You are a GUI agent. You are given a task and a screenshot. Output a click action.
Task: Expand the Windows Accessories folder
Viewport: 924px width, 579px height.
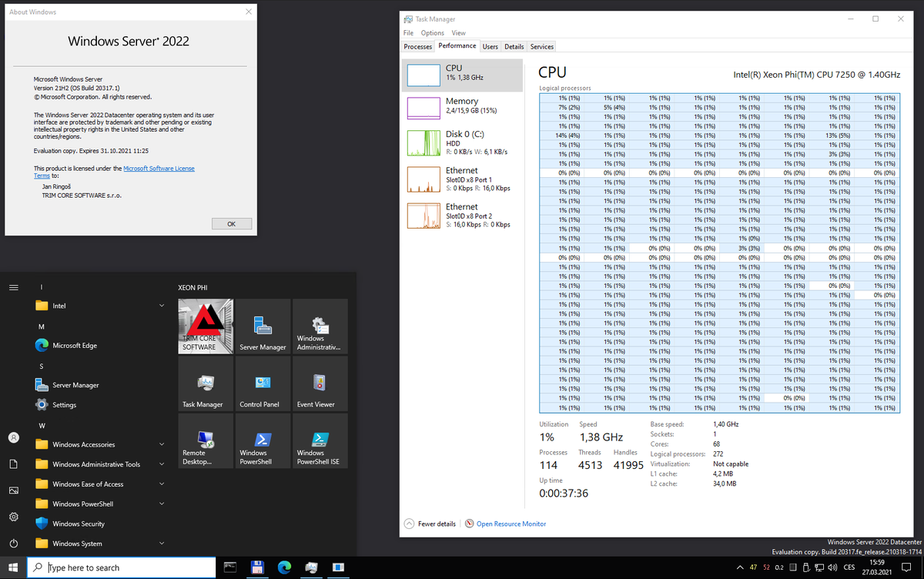click(x=100, y=444)
